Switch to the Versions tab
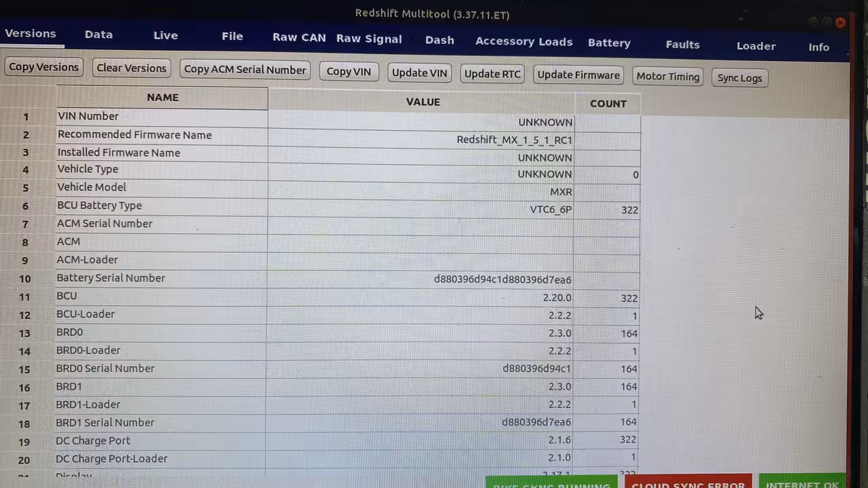Viewport: 868px width, 488px height. click(31, 34)
